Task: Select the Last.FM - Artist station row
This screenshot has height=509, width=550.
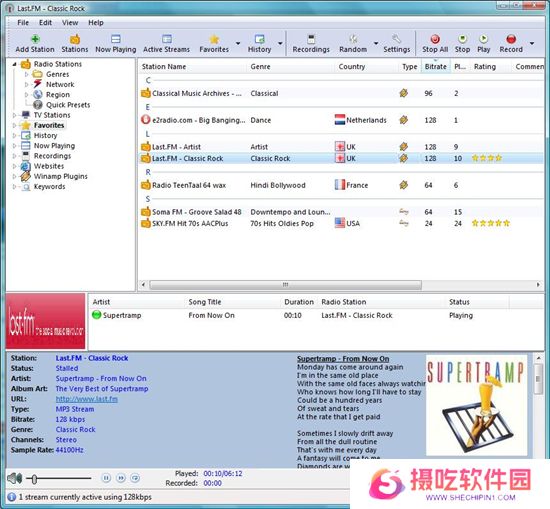Action: pyautogui.click(x=341, y=147)
